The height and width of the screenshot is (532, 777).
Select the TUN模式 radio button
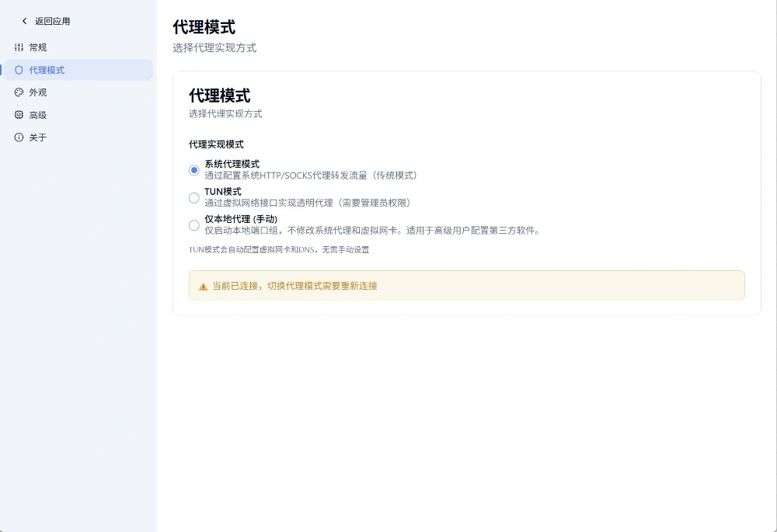(x=194, y=197)
